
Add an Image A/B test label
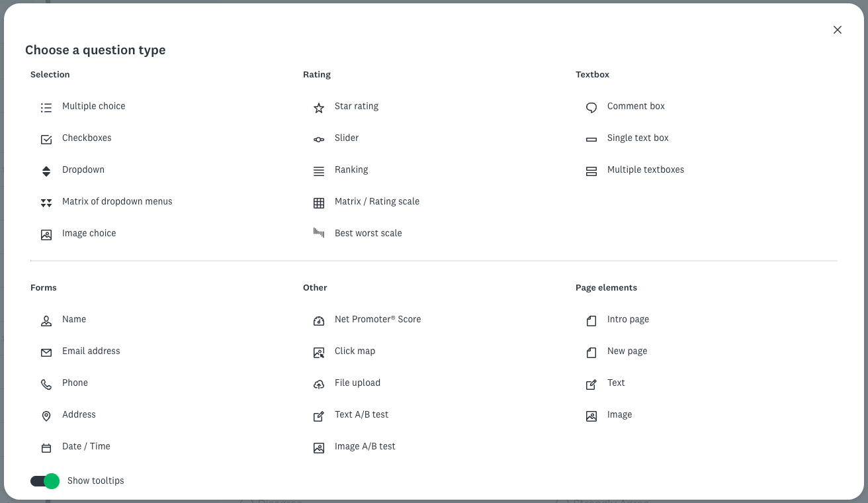coord(365,446)
